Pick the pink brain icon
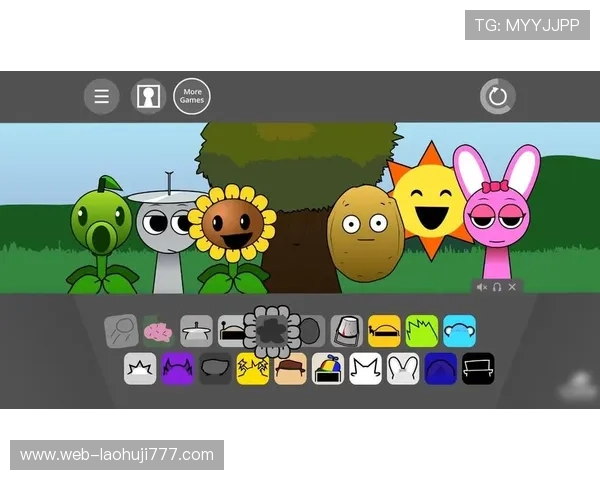Screen dimensions: 600x480 [x=158, y=331]
